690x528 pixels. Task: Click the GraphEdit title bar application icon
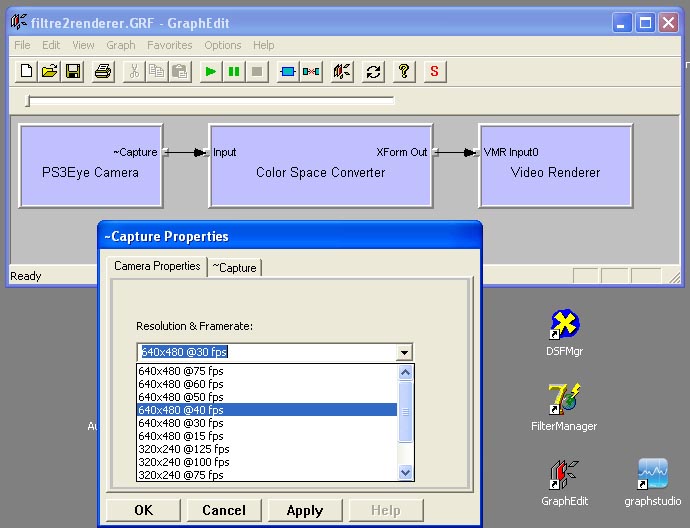[x=18, y=22]
